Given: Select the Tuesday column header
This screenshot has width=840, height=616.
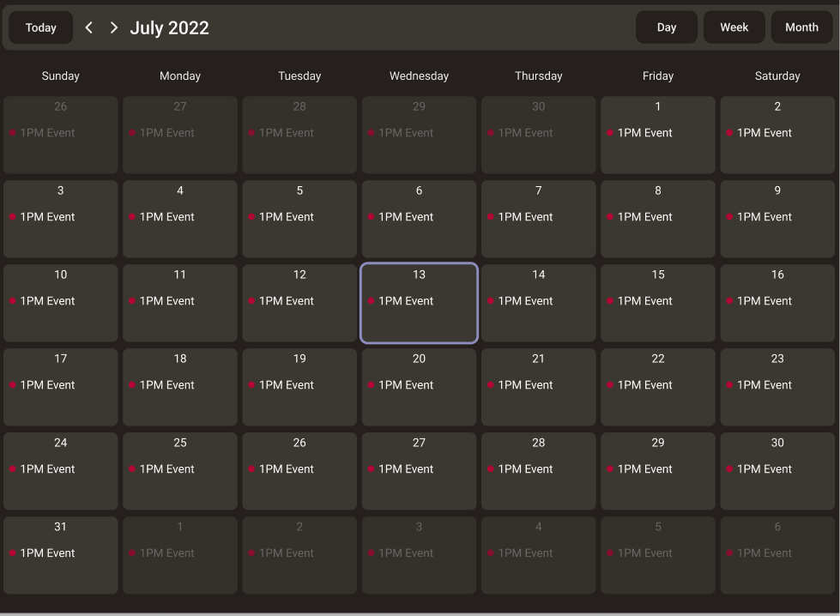Looking at the screenshot, I should pyautogui.click(x=299, y=76).
